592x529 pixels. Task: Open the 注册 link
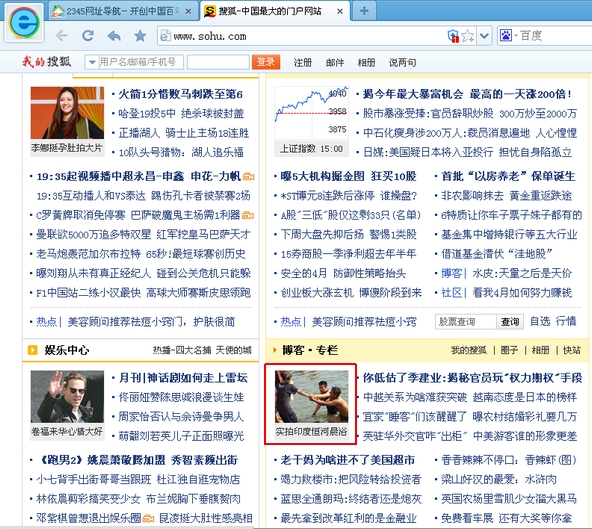(x=303, y=62)
